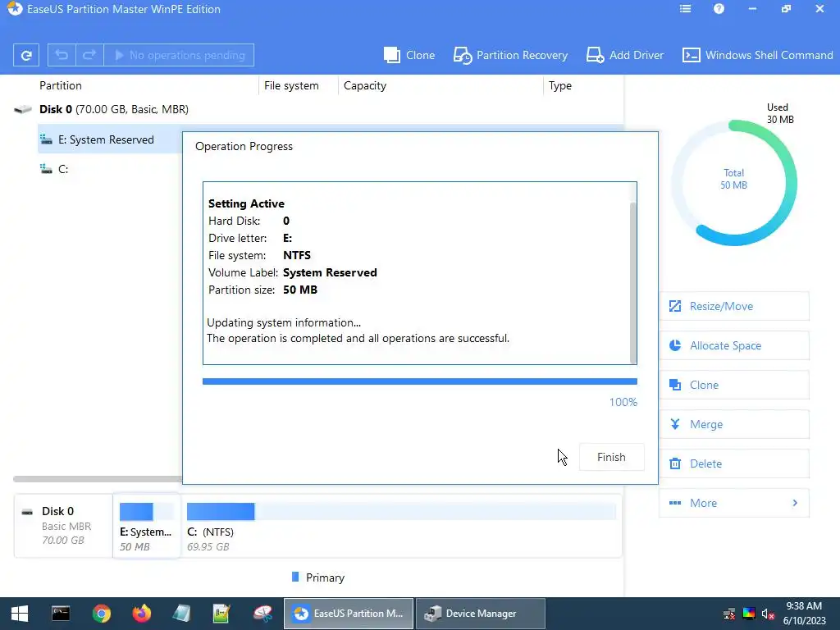Viewport: 840px width, 630px height.
Task: Click the Primary legend color swatch
Action: pos(295,577)
